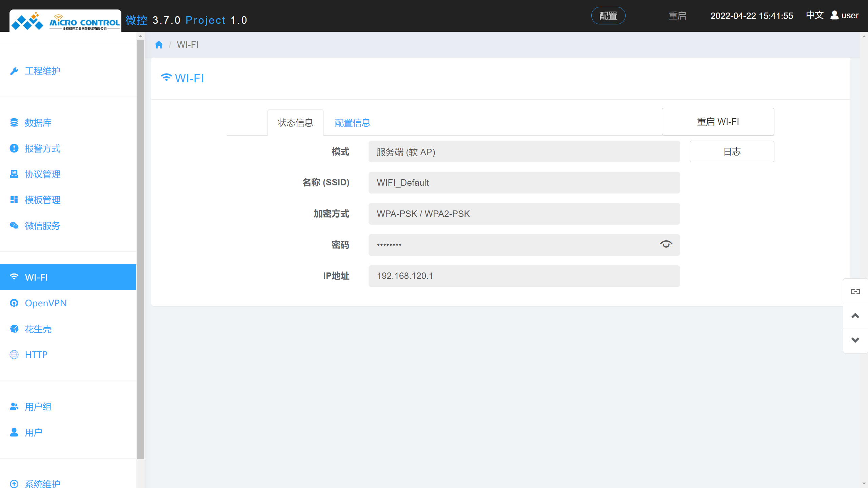Click the HTTP globe icon
The width and height of the screenshot is (868, 488).
coord(14,354)
